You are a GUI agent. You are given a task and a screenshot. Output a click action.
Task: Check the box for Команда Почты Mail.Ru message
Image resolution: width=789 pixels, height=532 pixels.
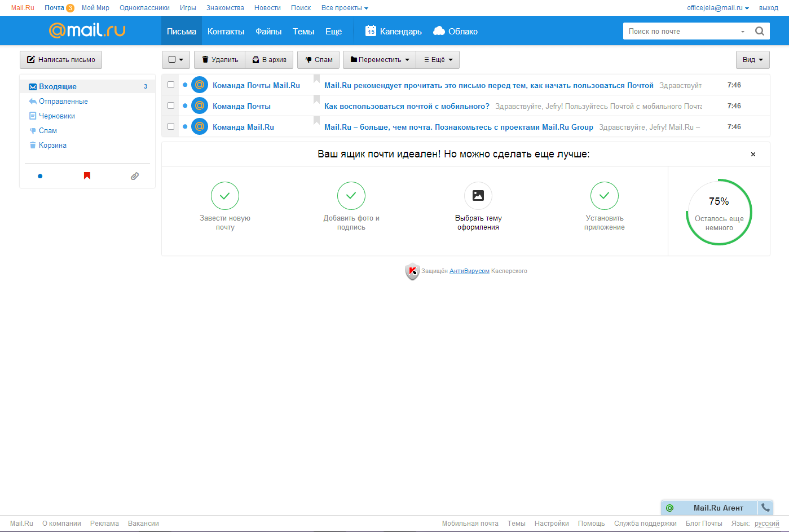(171, 85)
